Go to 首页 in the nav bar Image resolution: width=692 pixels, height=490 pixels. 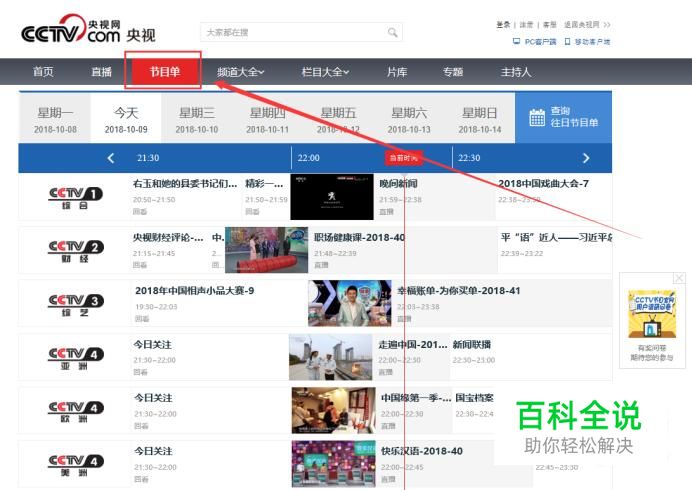point(43,72)
